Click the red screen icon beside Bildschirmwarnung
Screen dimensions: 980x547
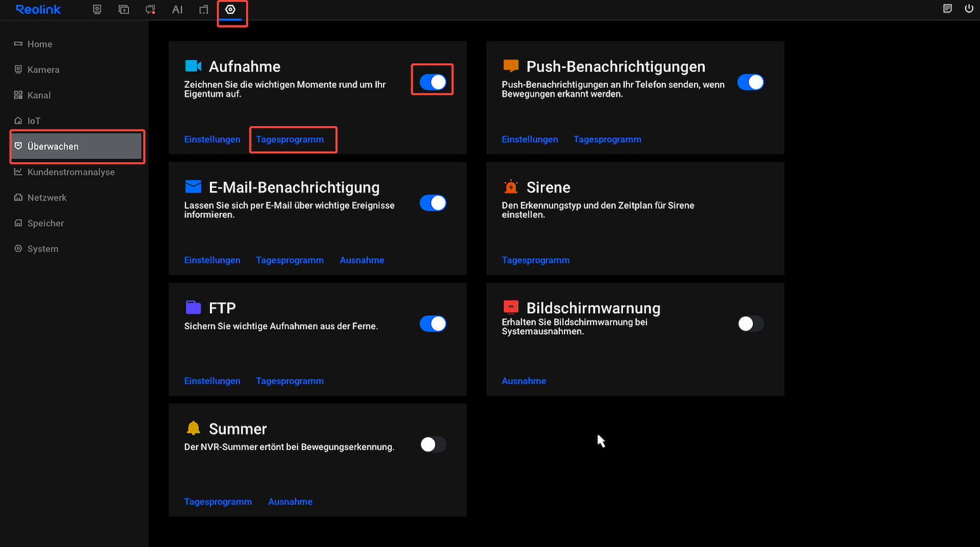pyautogui.click(x=511, y=307)
